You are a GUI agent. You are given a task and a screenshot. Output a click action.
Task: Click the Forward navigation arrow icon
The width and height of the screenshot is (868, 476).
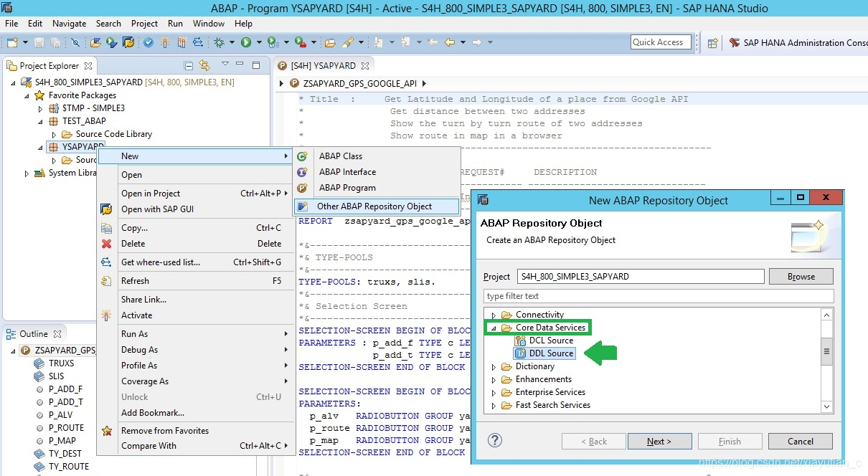tap(476, 42)
